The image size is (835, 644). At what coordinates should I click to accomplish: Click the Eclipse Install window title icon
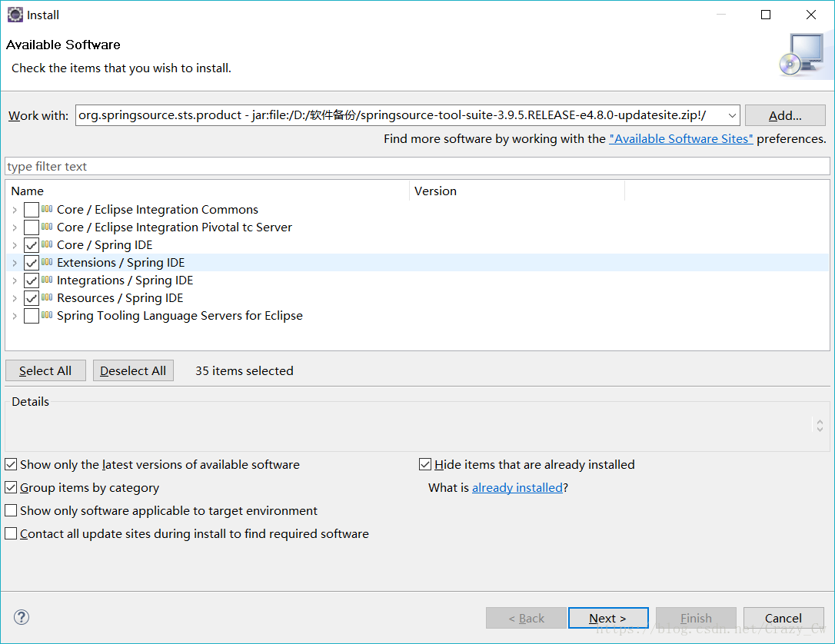point(15,15)
